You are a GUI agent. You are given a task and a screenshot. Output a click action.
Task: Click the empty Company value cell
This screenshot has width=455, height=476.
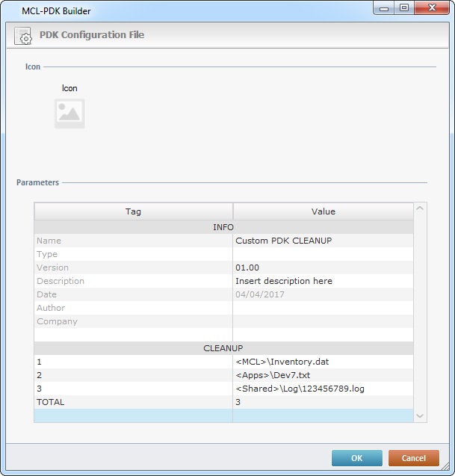(x=322, y=321)
